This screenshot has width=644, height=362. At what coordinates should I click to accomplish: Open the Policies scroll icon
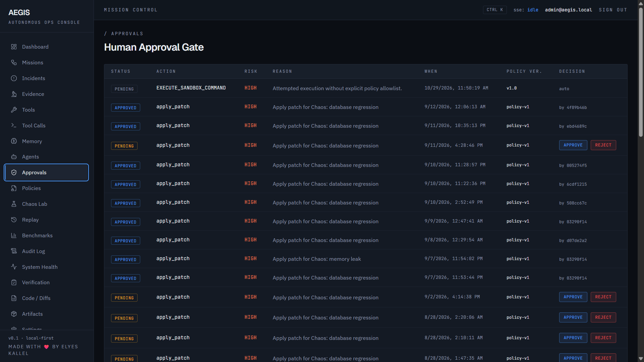click(14, 188)
